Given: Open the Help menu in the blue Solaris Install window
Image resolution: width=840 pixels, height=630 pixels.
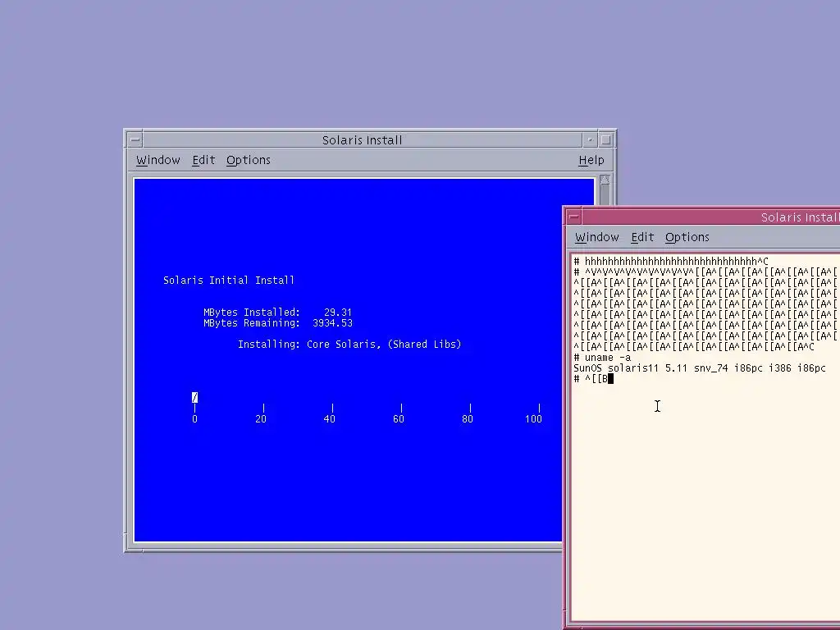Looking at the screenshot, I should (591, 160).
